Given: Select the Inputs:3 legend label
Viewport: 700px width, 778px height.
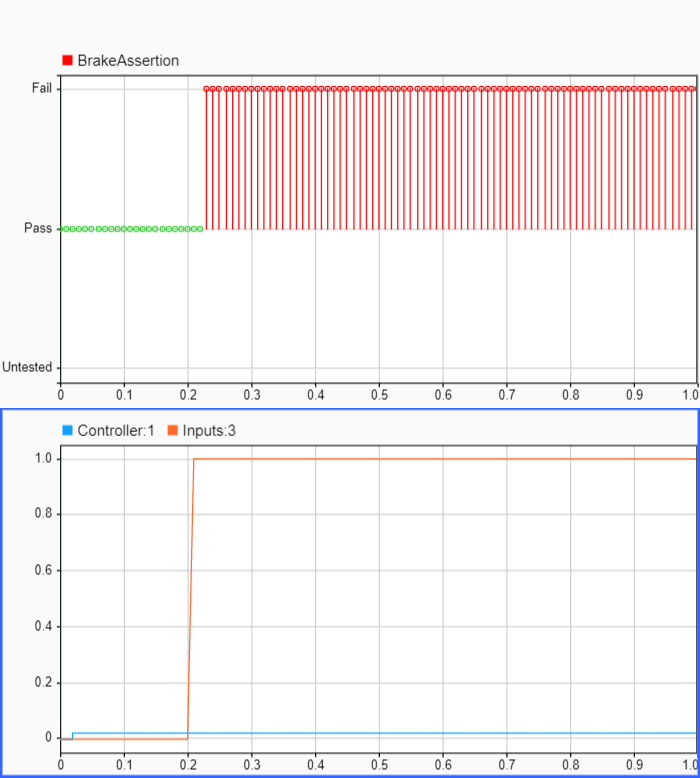Looking at the screenshot, I should [x=209, y=431].
